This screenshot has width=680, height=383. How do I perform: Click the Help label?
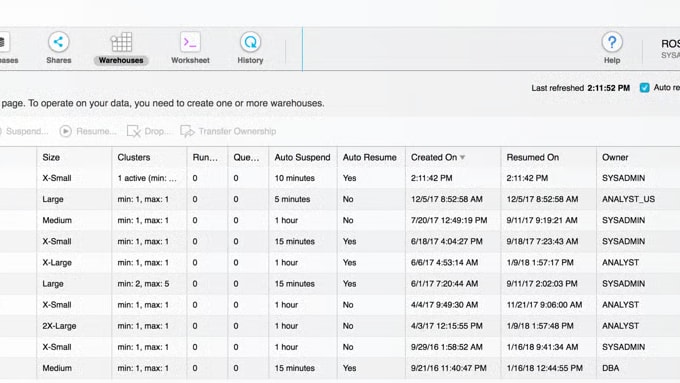click(x=612, y=60)
